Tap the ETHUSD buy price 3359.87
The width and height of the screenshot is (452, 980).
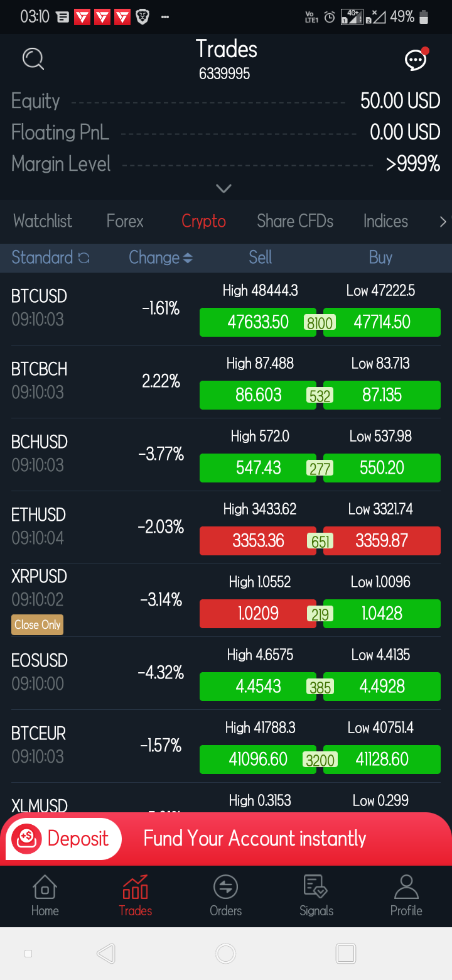[382, 541]
